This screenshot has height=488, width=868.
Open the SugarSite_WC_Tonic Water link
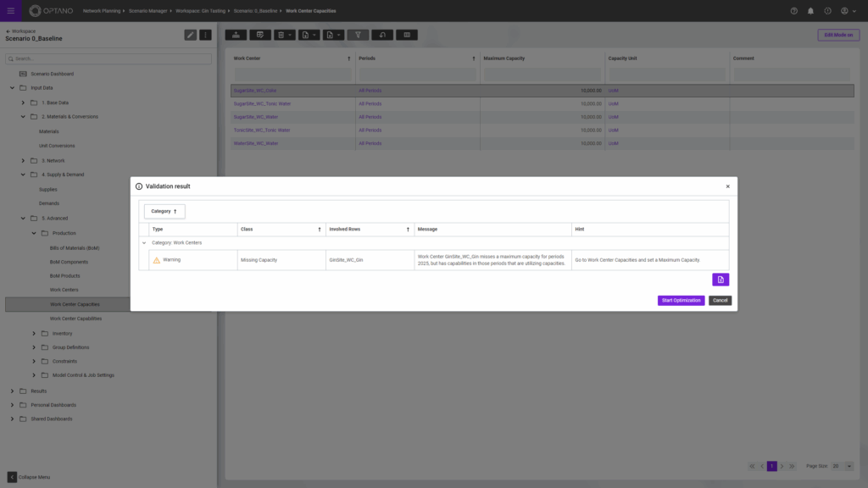[x=260, y=103]
